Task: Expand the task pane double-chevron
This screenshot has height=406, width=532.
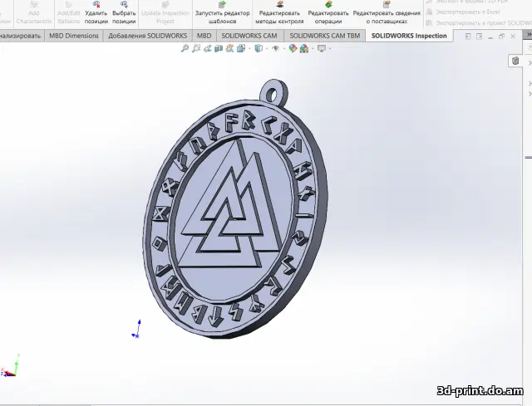Action: click(529, 34)
